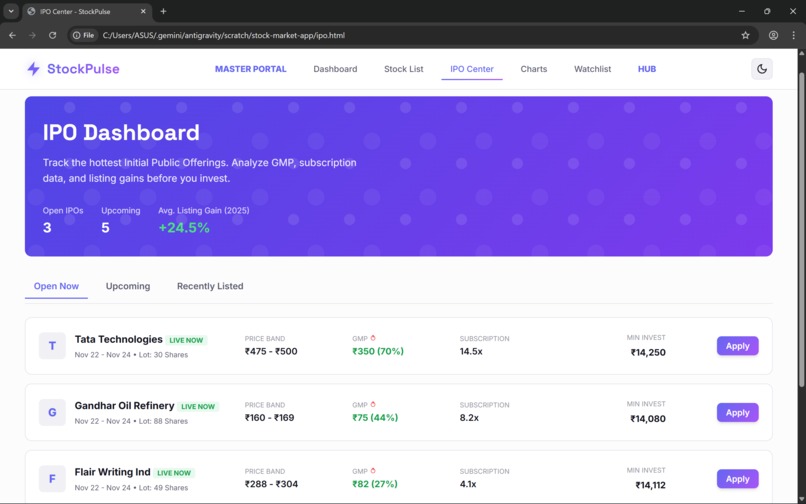806x504 pixels.
Task: Click Flair Writing Ind LIVE NOW badge
Action: click(174, 473)
